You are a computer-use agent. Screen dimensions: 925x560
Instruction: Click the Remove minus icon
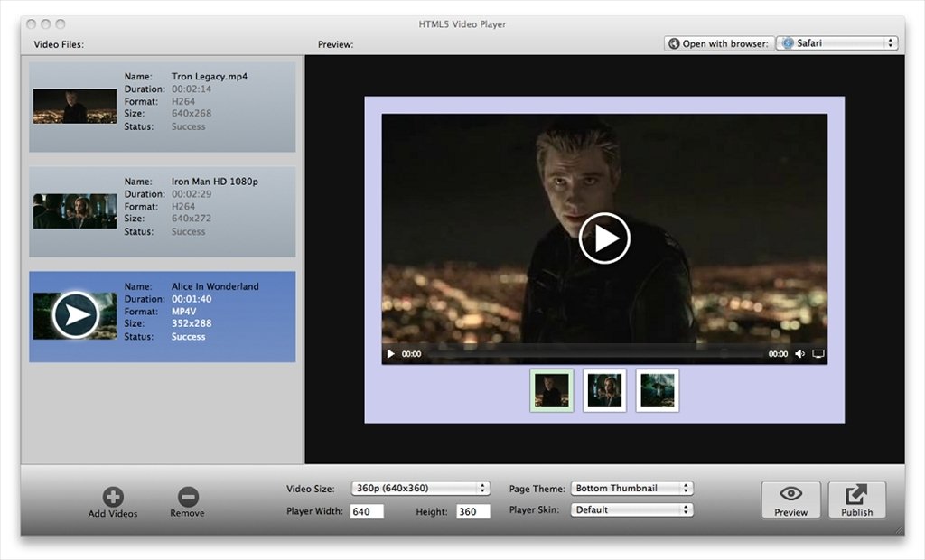pos(187,497)
